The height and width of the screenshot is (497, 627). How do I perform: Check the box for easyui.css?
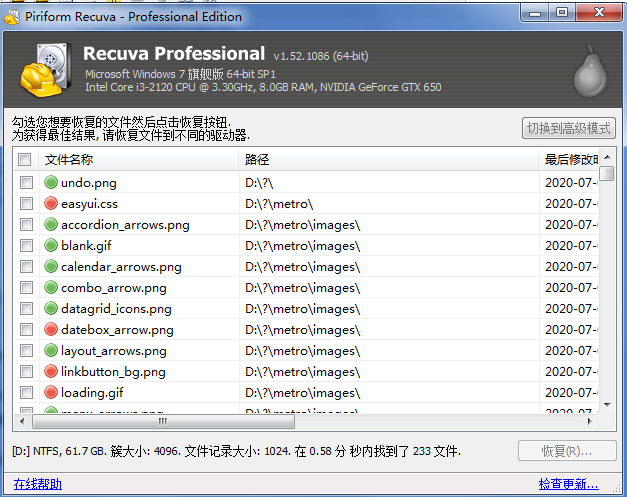coord(26,204)
